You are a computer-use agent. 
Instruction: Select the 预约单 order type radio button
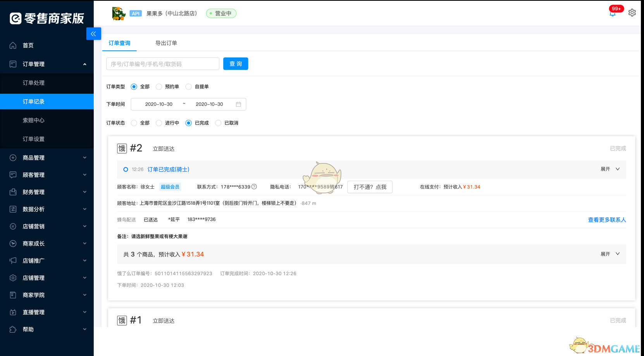[x=159, y=86]
